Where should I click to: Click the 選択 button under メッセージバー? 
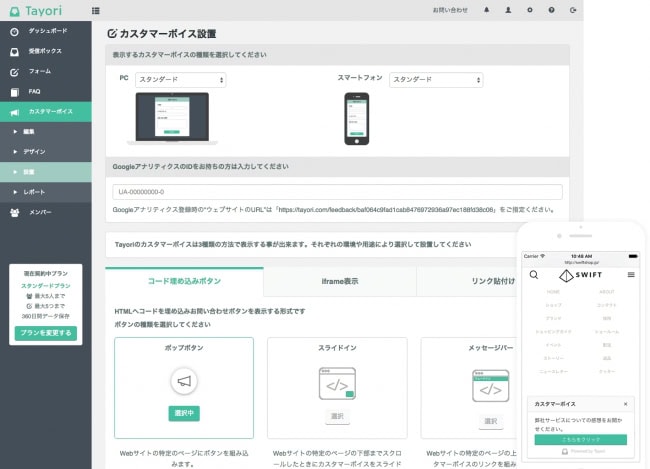tap(490, 422)
